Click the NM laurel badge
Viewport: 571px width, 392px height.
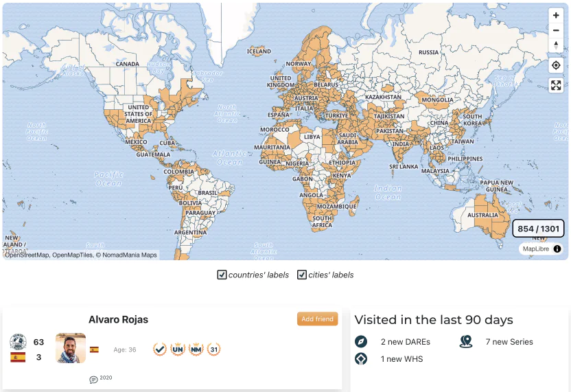tap(196, 349)
